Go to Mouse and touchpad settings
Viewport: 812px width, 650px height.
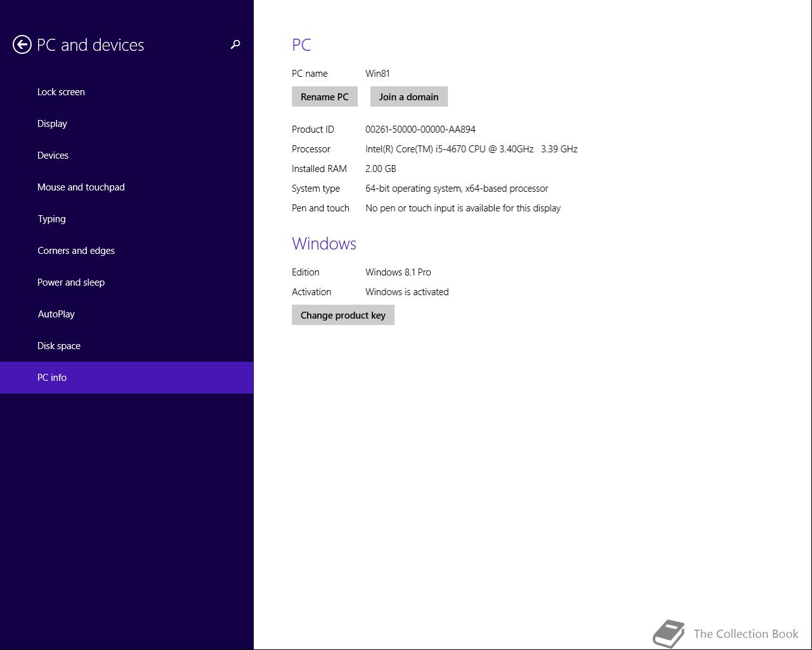pyautogui.click(x=126, y=187)
